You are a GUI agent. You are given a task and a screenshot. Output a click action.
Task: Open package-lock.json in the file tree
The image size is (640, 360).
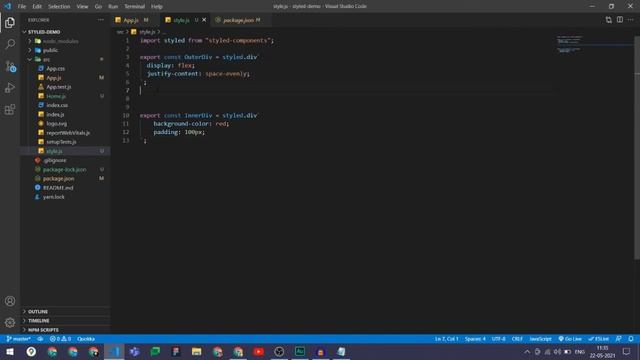(64, 169)
